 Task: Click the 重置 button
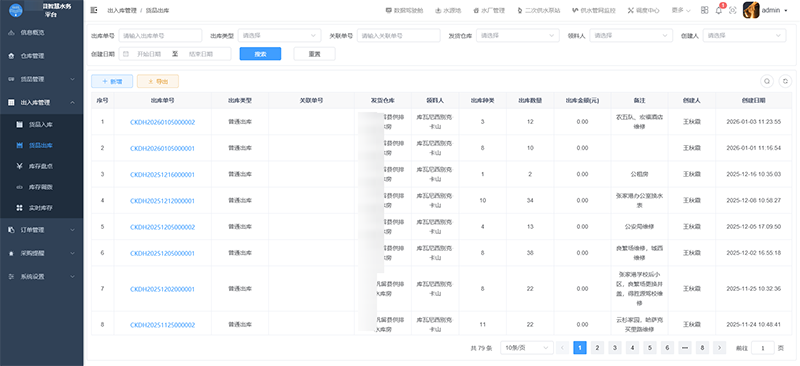[x=314, y=54]
